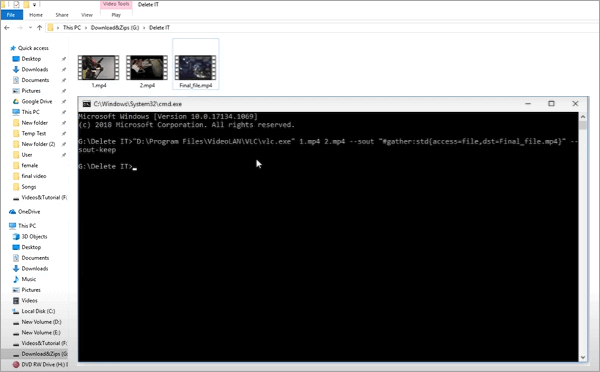The height and width of the screenshot is (372, 600).
Task: Click the This PC computer icon in tree
Action: (12, 226)
